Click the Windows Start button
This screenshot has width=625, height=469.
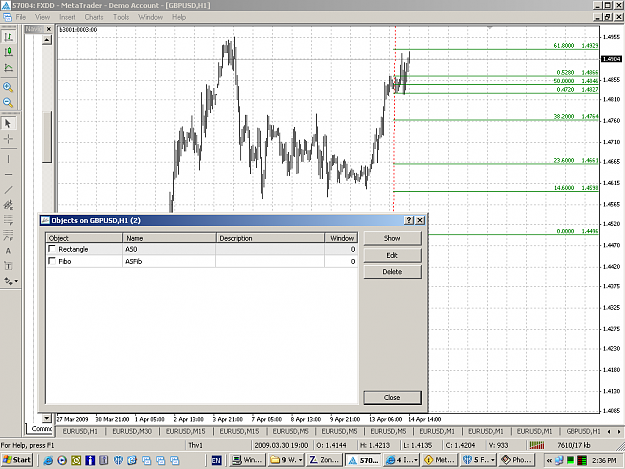[x=16, y=460]
